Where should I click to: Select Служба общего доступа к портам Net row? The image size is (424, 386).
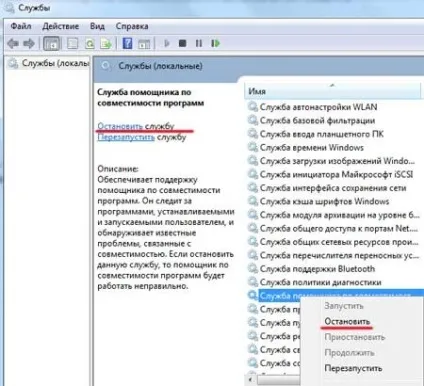(333, 228)
